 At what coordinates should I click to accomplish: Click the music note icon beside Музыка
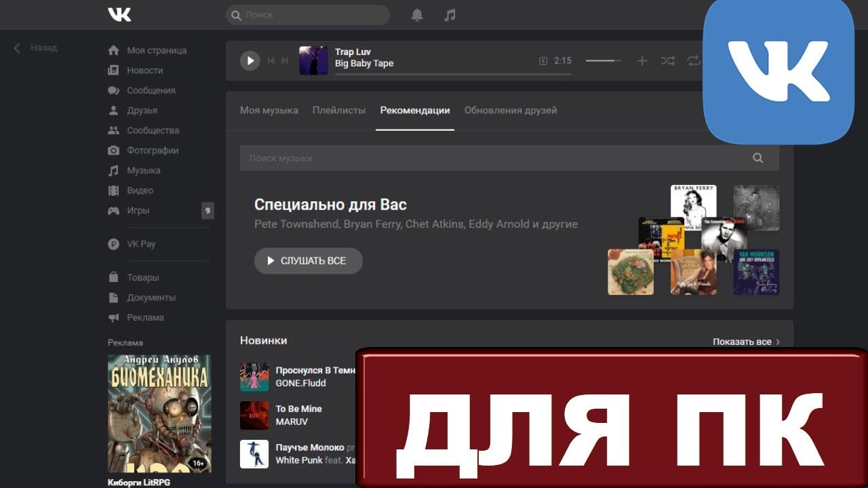click(x=114, y=170)
